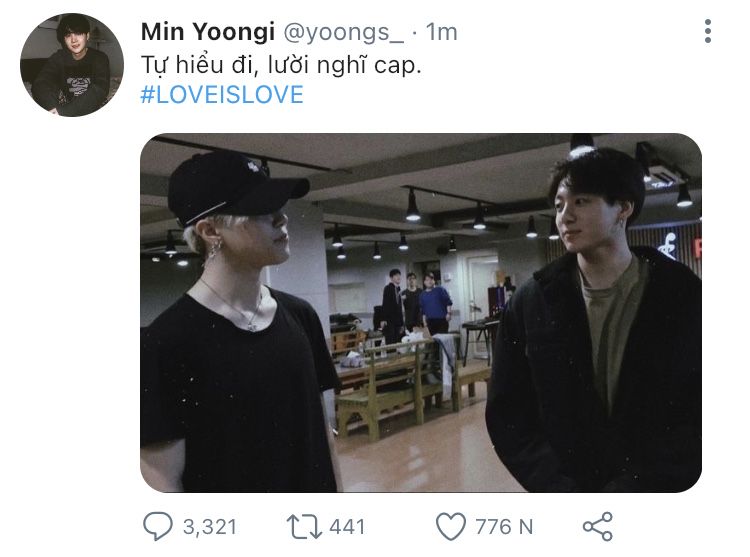The height and width of the screenshot is (557, 750).
Task: Tap the retweet arrows icon
Action: (302, 526)
